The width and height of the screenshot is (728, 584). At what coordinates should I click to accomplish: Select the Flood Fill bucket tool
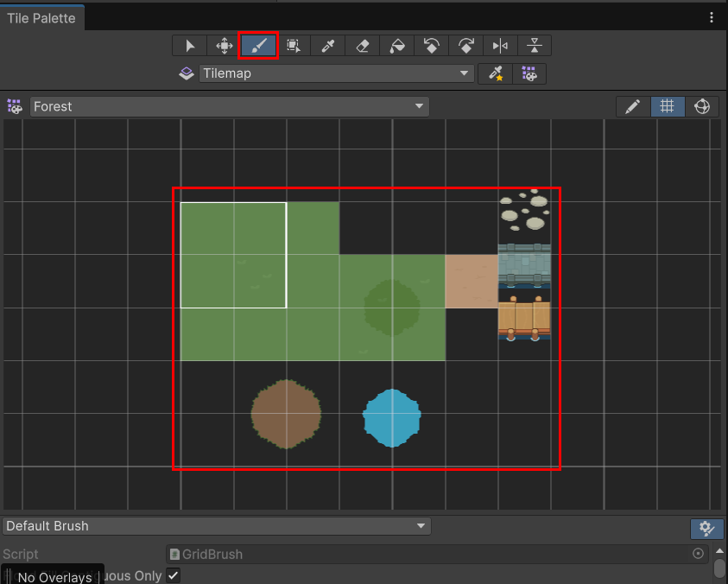tap(397, 46)
